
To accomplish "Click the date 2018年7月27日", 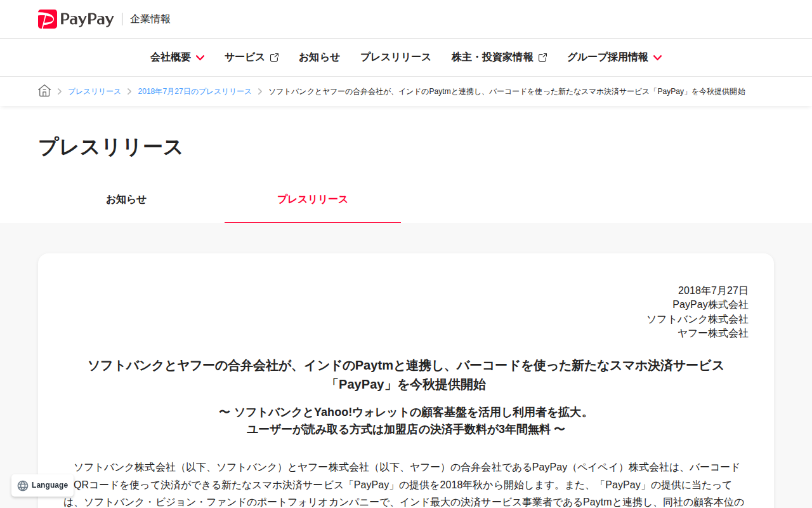I will tap(713, 290).
